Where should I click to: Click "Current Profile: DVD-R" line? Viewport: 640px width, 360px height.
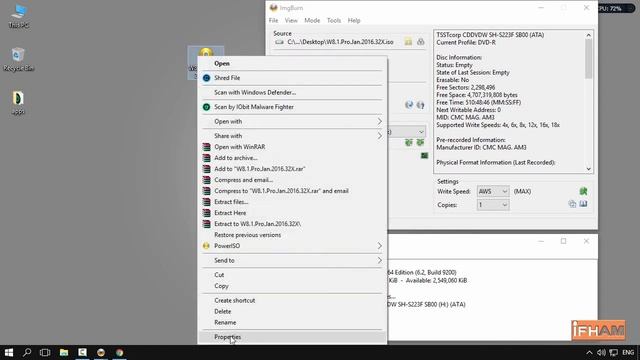click(x=466, y=42)
